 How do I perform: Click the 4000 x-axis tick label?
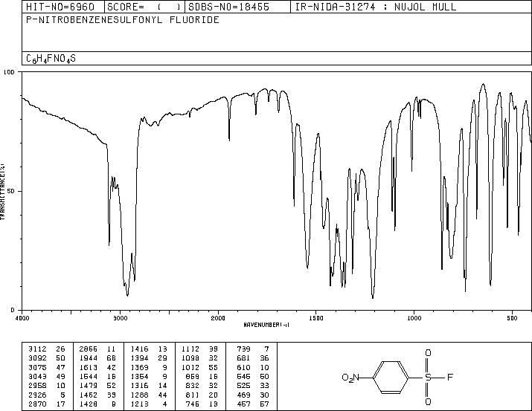(22, 318)
